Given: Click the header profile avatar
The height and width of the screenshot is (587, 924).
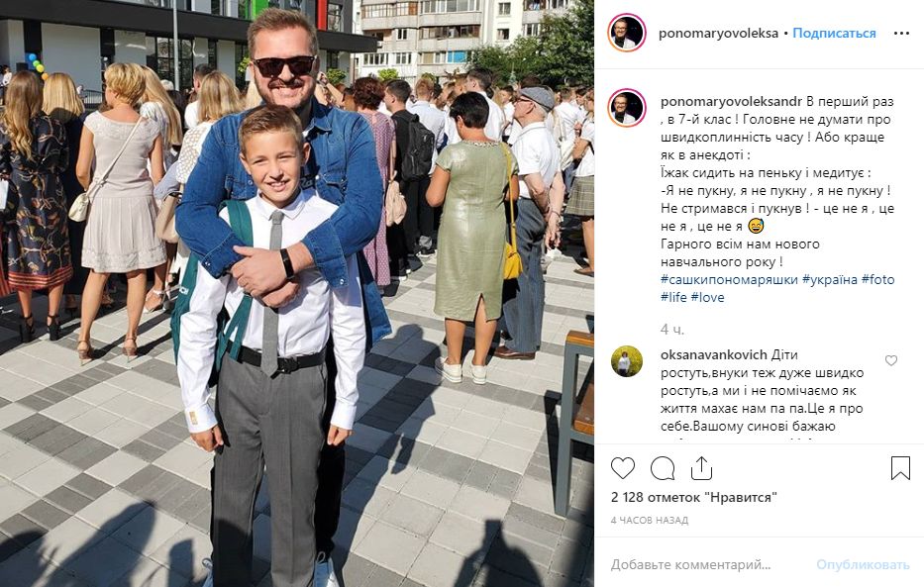Looking at the screenshot, I should pos(627,33).
